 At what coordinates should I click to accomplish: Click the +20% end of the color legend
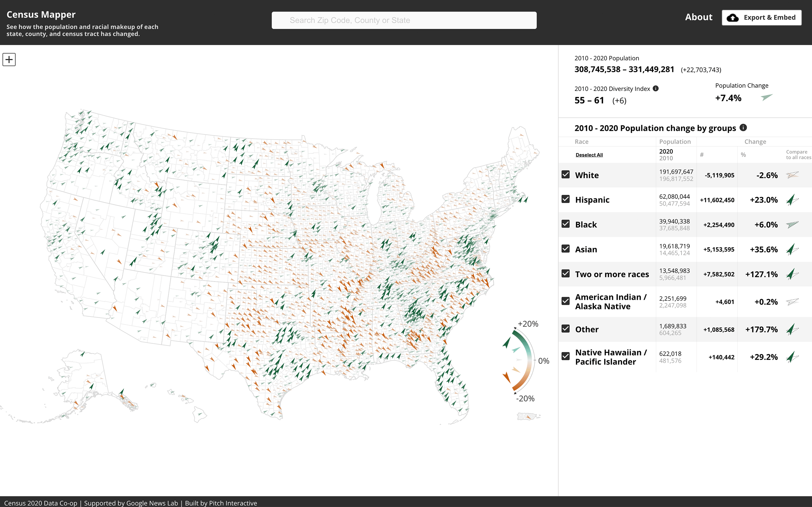(x=528, y=324)
